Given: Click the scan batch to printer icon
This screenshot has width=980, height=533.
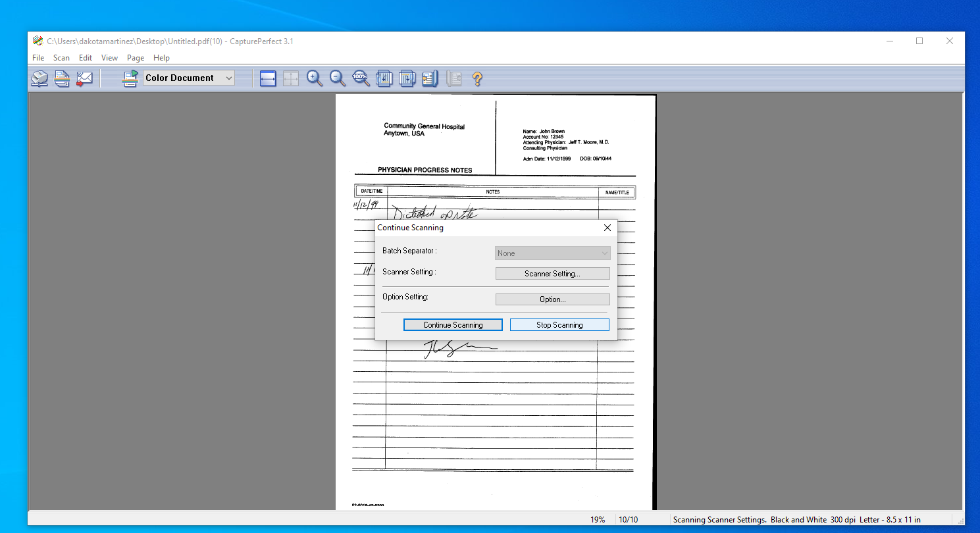Looking at the screenshot, I should click(63, 78).
